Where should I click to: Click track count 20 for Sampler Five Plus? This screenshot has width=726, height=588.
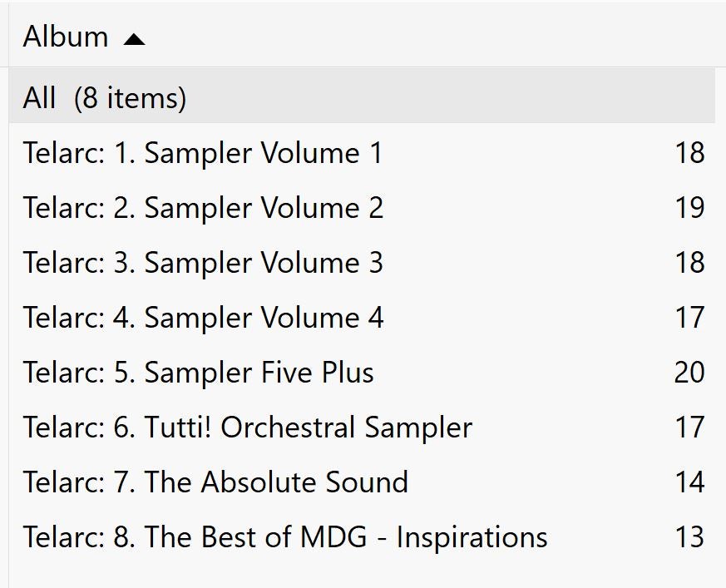tap(689, 373)
